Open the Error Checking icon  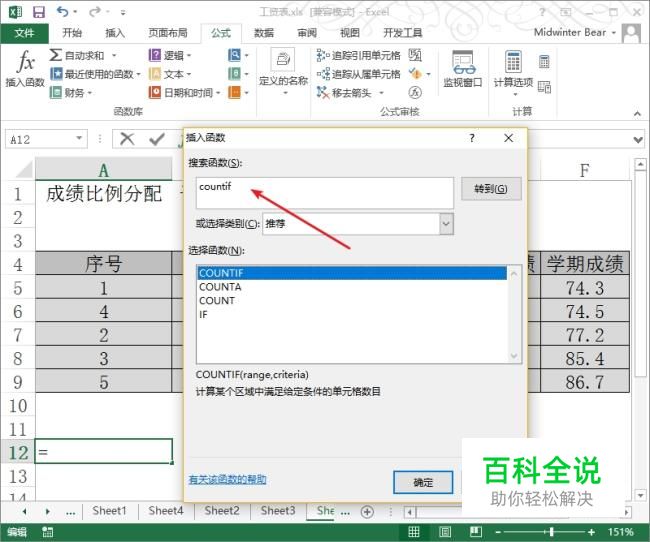pos(415,74)
